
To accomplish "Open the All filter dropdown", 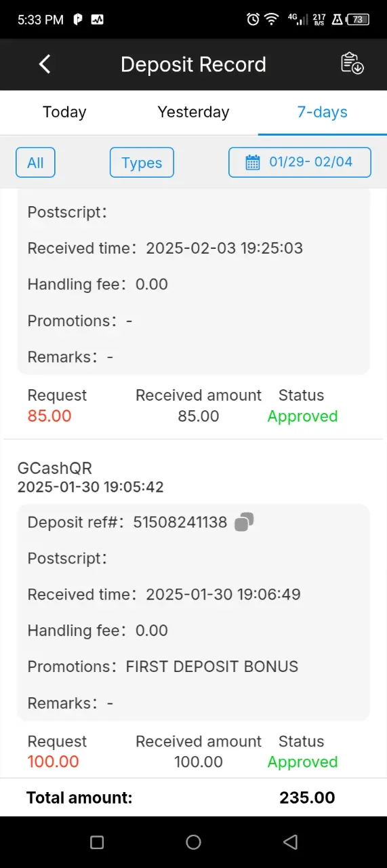I will click(x=35, y=163).
